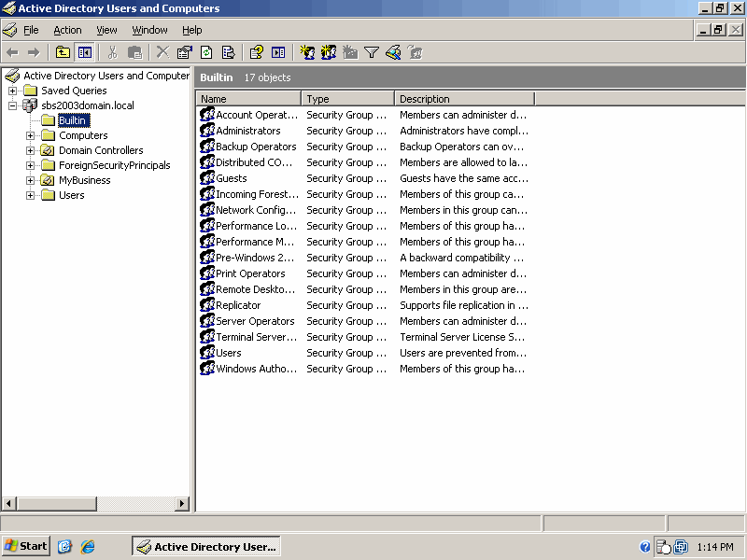Select MyBusiness in the tree
Viewport: 747px width, 560px height.
click(x=85, y=180)
